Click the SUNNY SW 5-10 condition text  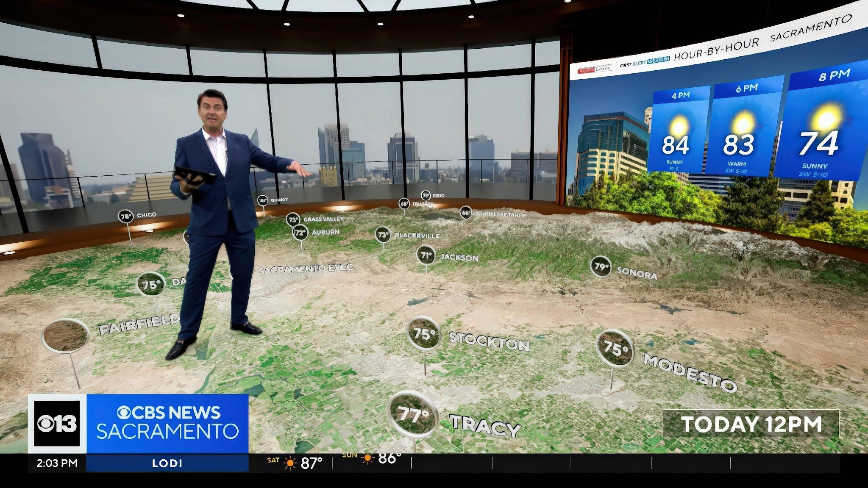pyautogui.click(x=815, y=170)
